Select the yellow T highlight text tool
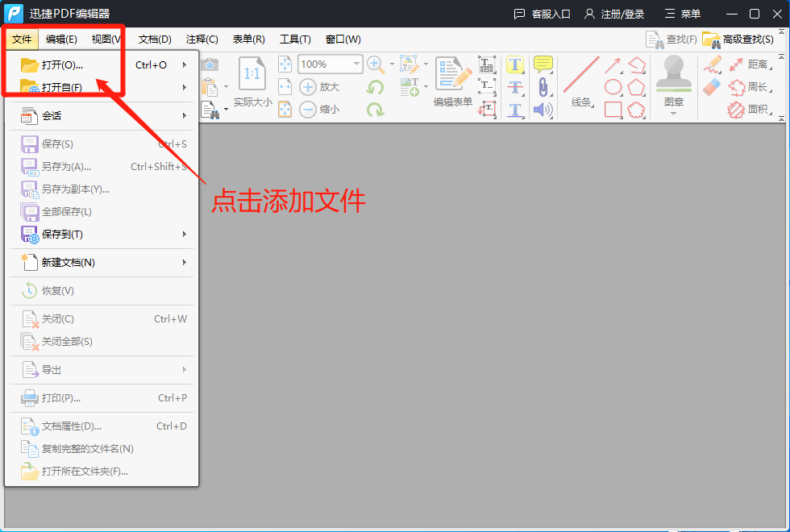This screenshot has height=532, width=790. [515, 64]
